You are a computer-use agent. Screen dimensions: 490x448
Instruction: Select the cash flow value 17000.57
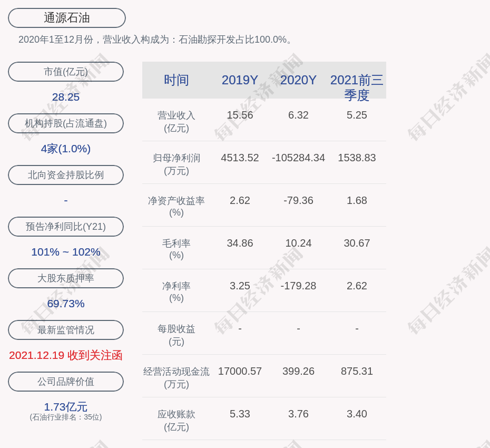pyautogui.click(x=240, y=371)
